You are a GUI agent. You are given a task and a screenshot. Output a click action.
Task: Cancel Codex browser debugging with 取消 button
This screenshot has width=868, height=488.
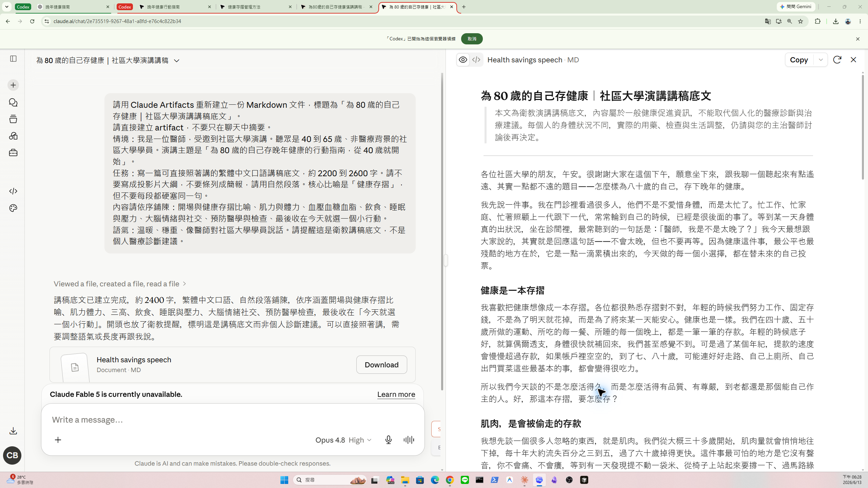472,39
